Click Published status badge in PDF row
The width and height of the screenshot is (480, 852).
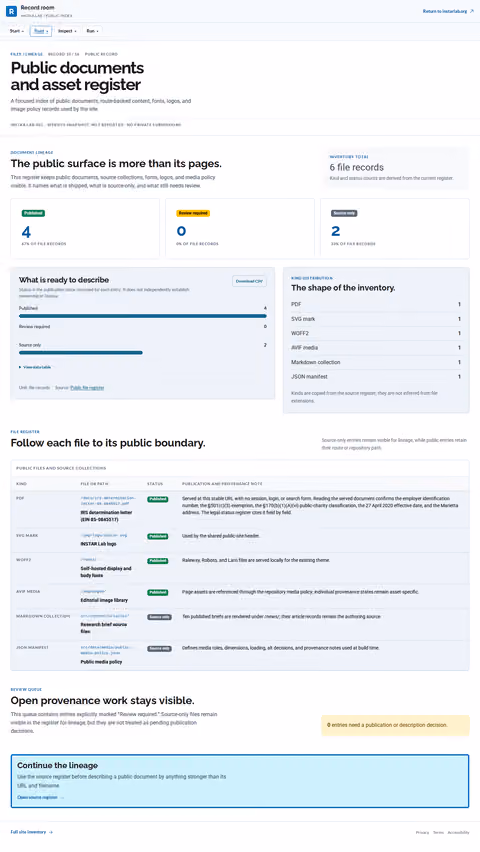158,499
